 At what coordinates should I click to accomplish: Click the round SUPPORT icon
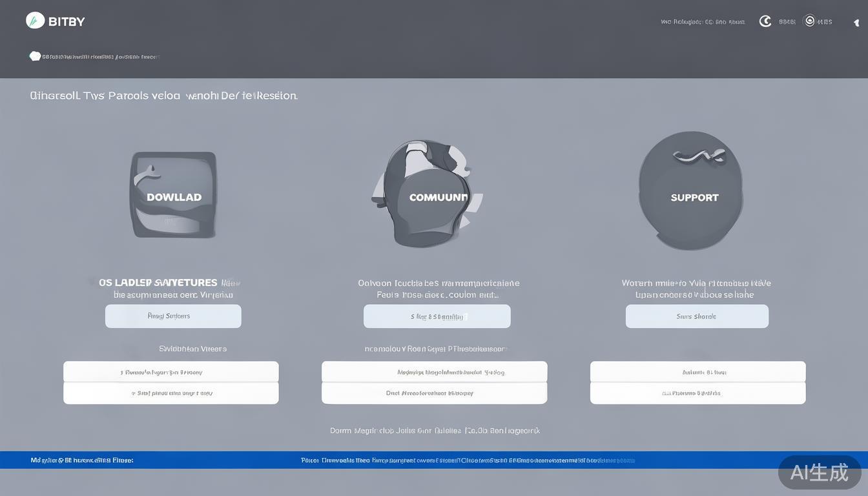tap(690, 191)
